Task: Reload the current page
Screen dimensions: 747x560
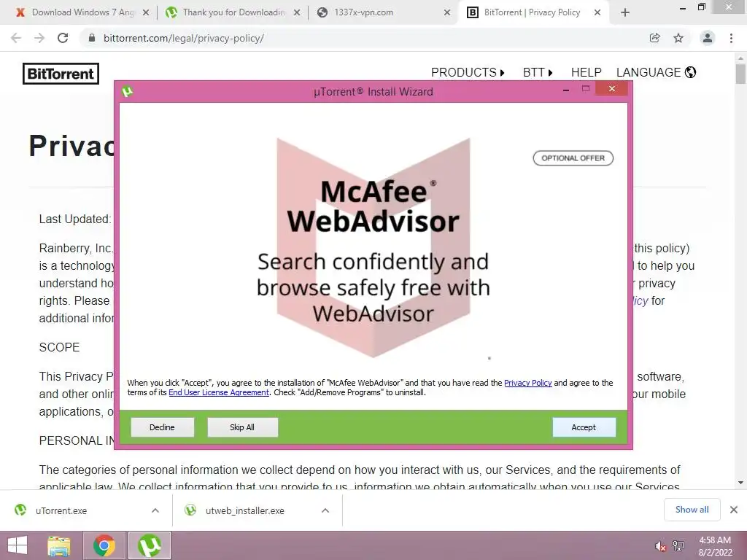Action: click(63, 38)
